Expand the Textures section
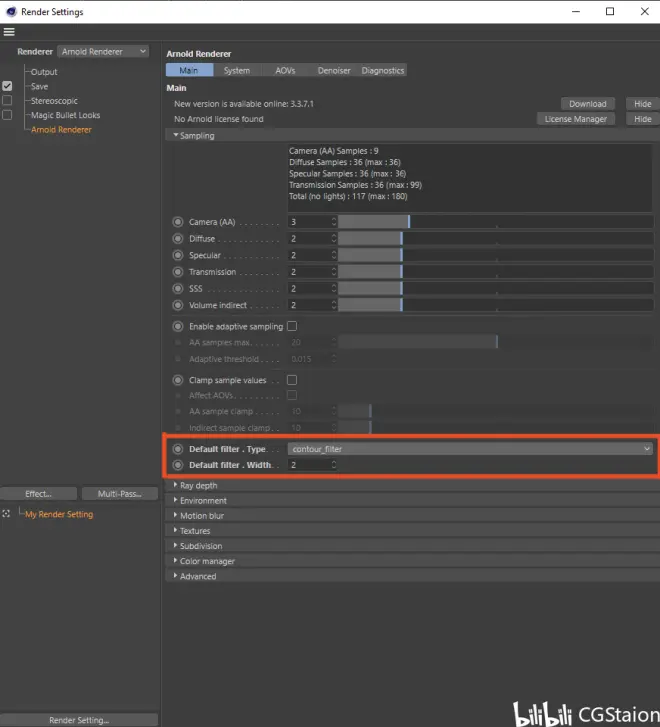The height and width of the screenshot is (727, 660). pyautogui.click(x=175, y=530)
